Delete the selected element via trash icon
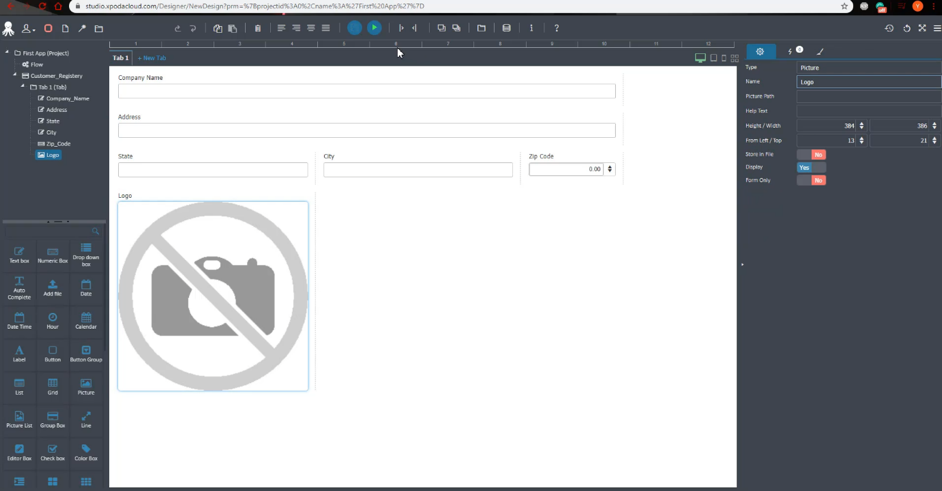Viewport: 942px width, 491px height. pyautogui.click(x=258, y=28)
